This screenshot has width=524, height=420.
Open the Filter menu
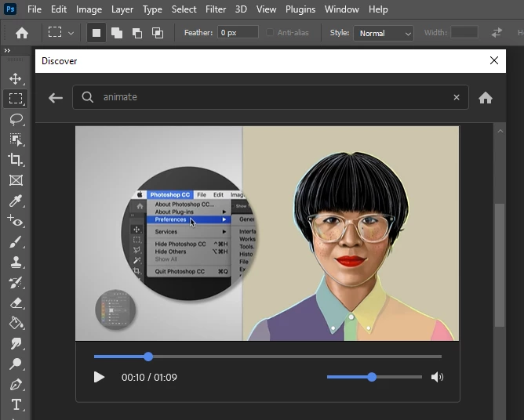point(216,9)
